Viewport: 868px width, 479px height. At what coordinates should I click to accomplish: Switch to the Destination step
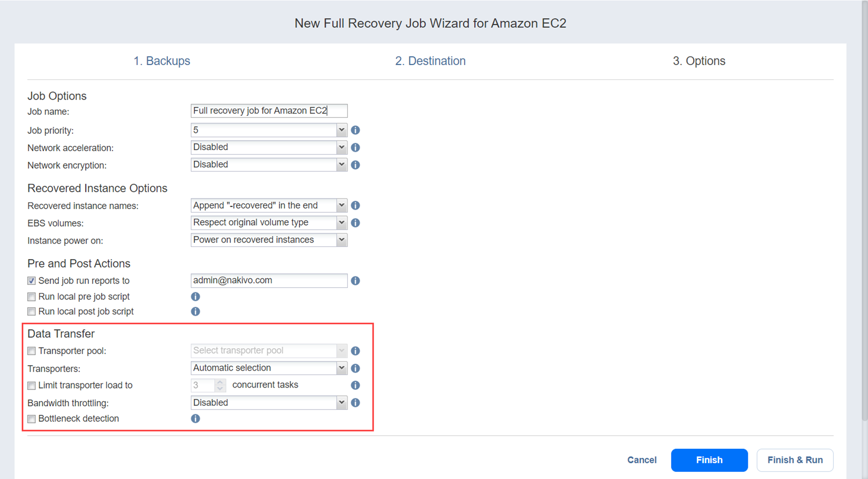(430, 61)
